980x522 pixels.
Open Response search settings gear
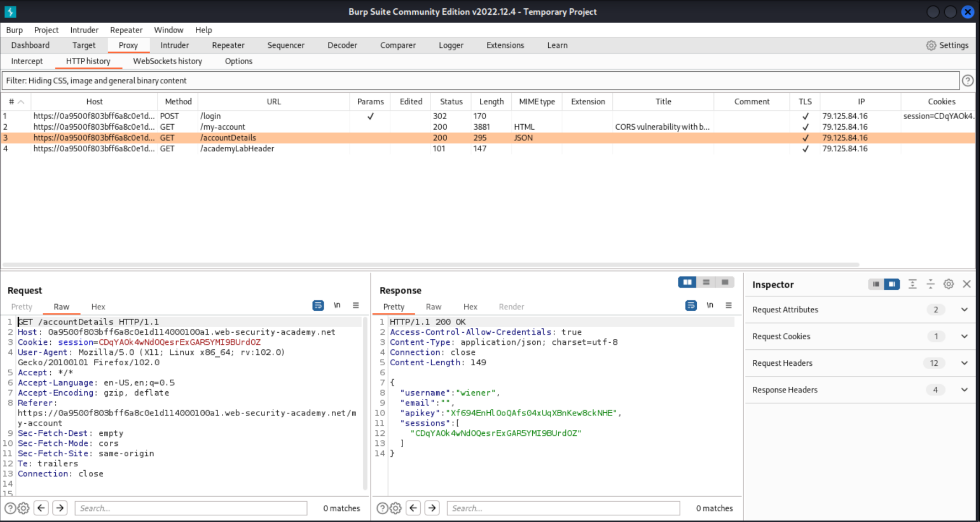tap(395, 508)
